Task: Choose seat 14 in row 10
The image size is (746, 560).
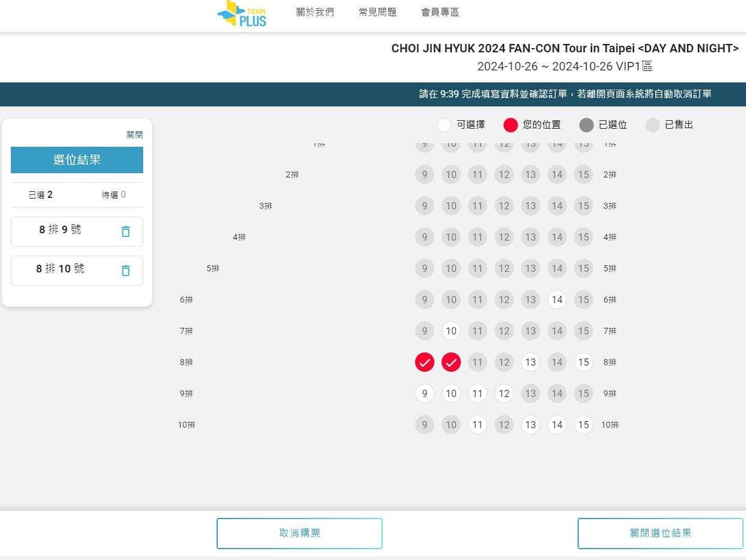Action: point(557,425)
